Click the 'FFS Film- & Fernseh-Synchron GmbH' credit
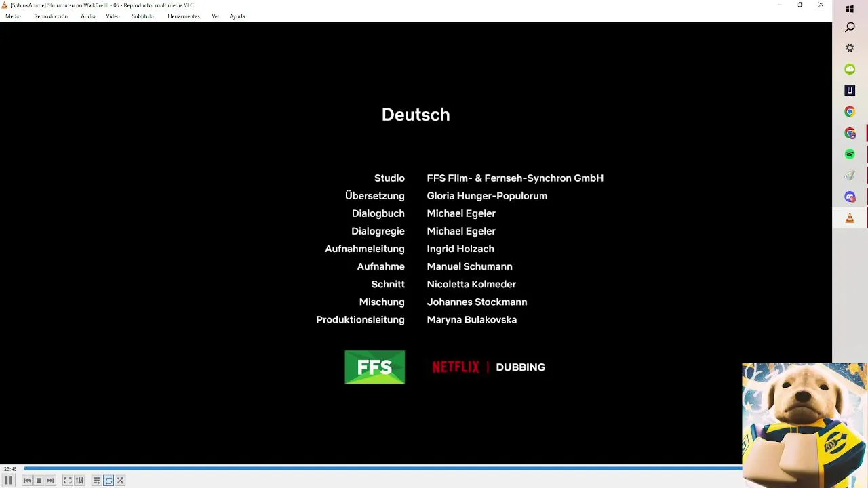This screenshot has height=488, width=868. pyautogui.click(x=515, y=178)
